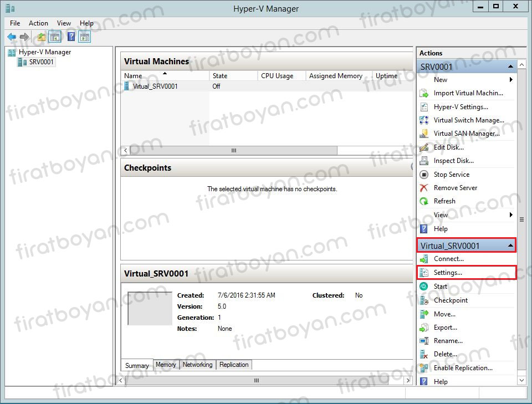Viewport: 532px width, 404px height.
Task: Click the Export action icon
Action: 424,328
